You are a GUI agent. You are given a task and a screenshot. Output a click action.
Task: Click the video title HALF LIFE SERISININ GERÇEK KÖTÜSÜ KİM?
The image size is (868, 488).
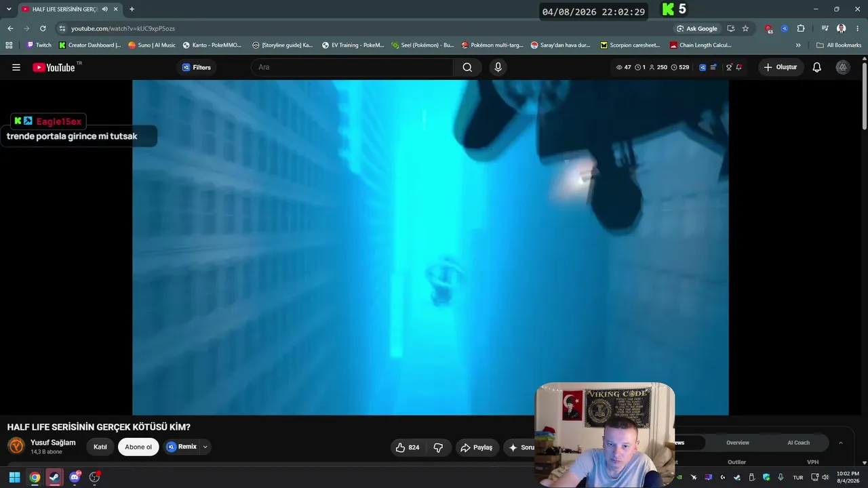99,427
